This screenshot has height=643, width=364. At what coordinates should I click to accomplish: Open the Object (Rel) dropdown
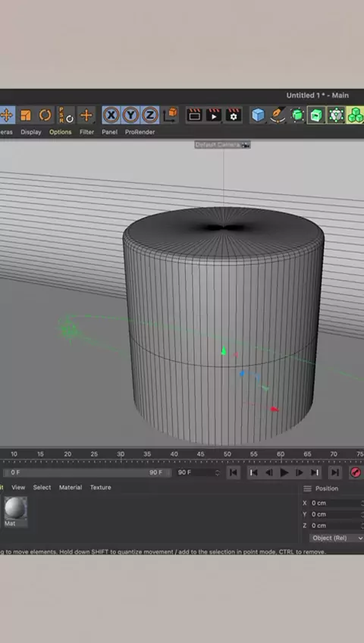pos(337,538)
